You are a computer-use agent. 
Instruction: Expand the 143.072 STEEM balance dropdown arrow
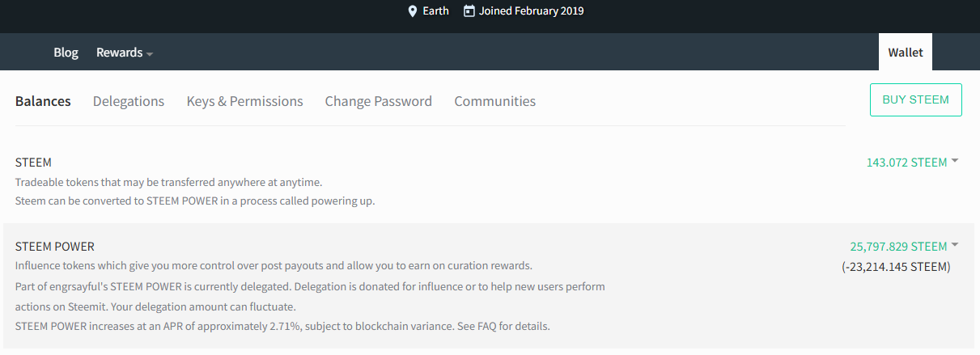[955, 162]
